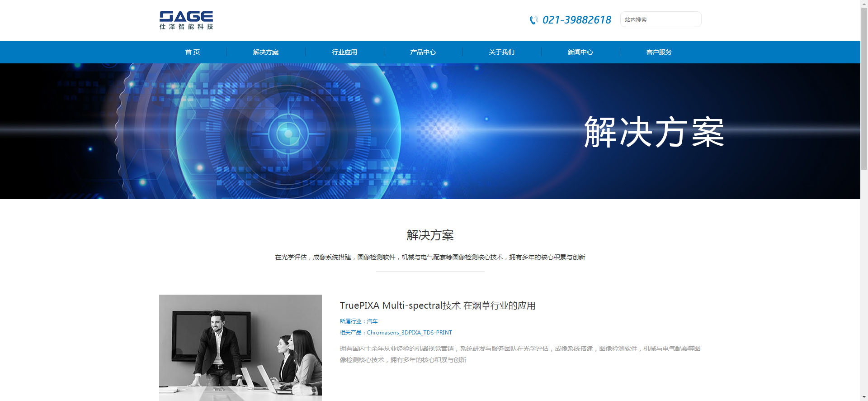Open the TruePIXA Multi-spectral article title

(x=437, y=306)
